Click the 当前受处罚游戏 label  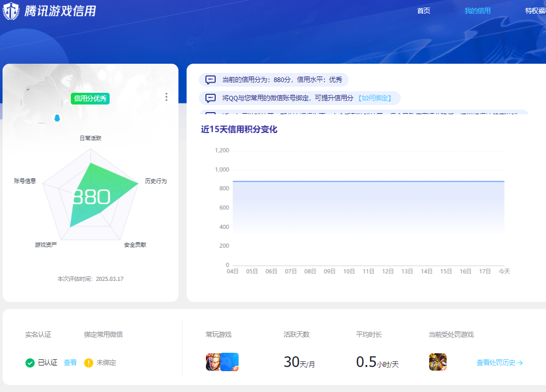(451, 334)
